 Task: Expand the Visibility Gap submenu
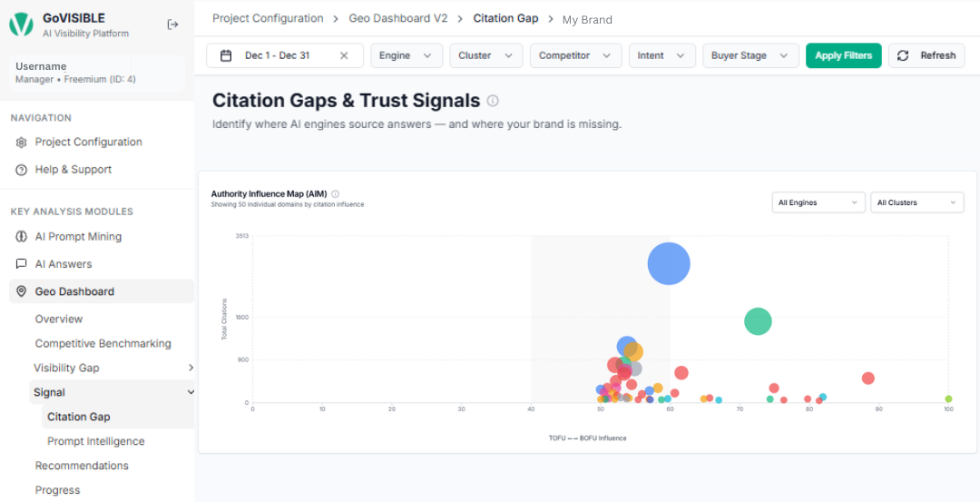click(x=191, y=368)
